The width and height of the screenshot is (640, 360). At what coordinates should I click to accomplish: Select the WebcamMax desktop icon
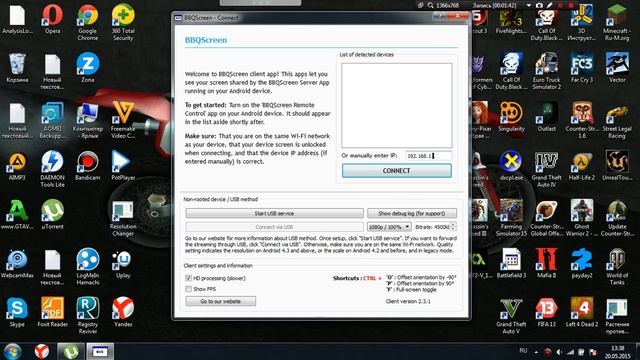pos(17,264)
